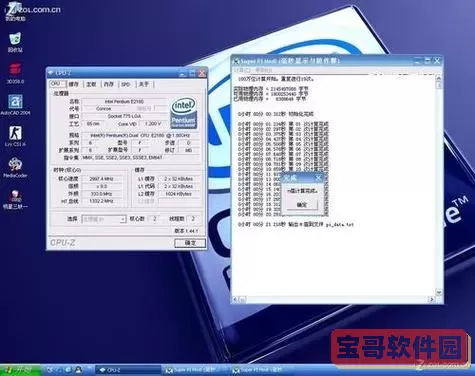Click the 名称 field showing Intel Pentium E2160
Screen dimensions: 475x376
click(x=124, y=101)
